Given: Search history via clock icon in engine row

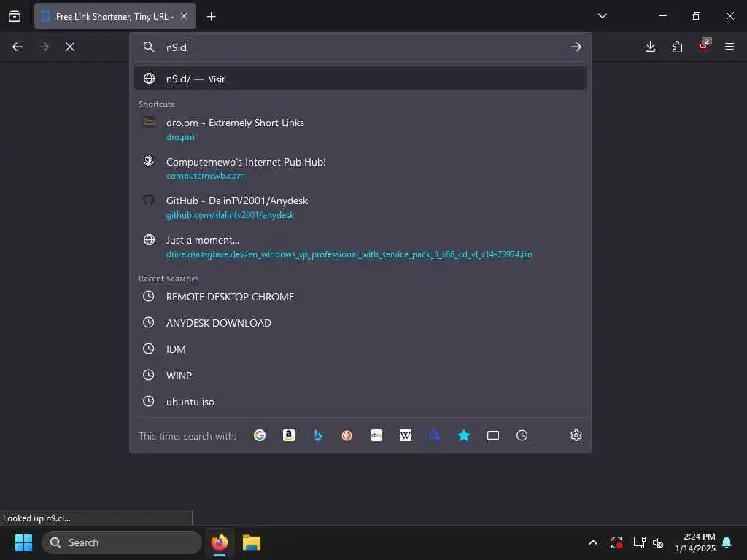Looking at the screenshot, I should [x=522, y=435].
